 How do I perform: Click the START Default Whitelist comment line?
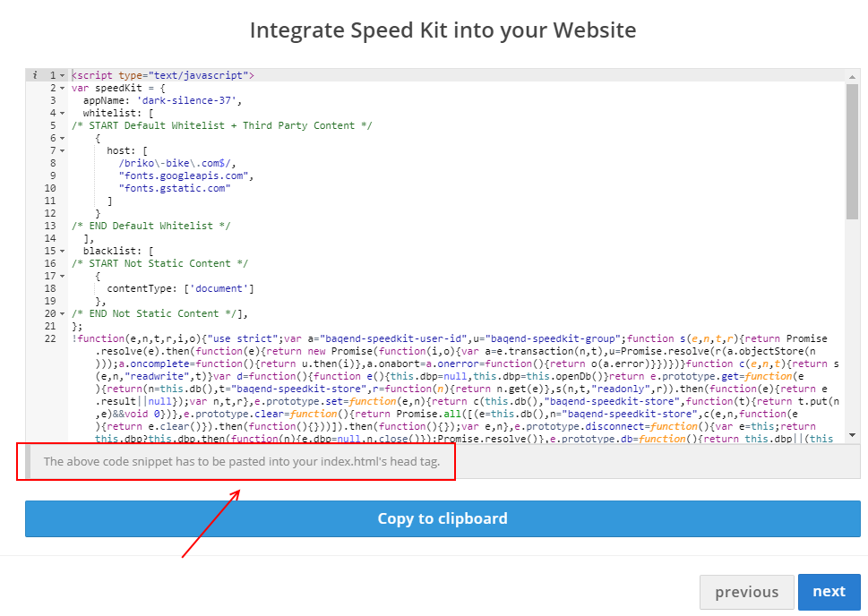click(x=221, y=125)
